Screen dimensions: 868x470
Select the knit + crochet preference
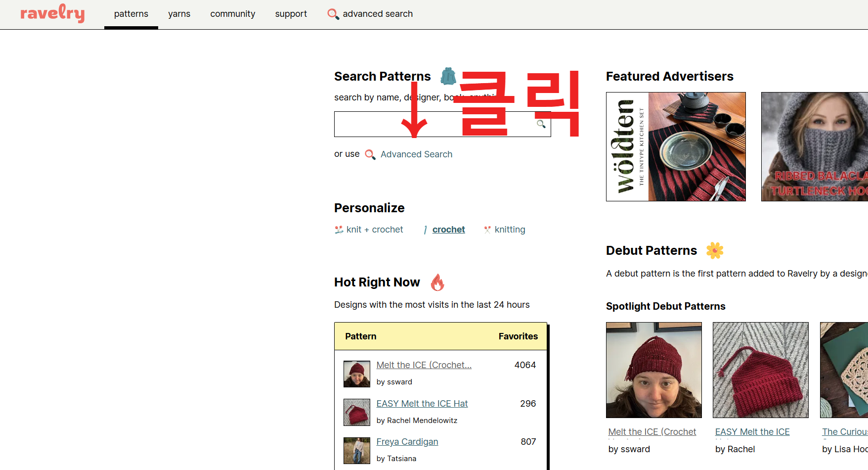[x=375, y=230]
